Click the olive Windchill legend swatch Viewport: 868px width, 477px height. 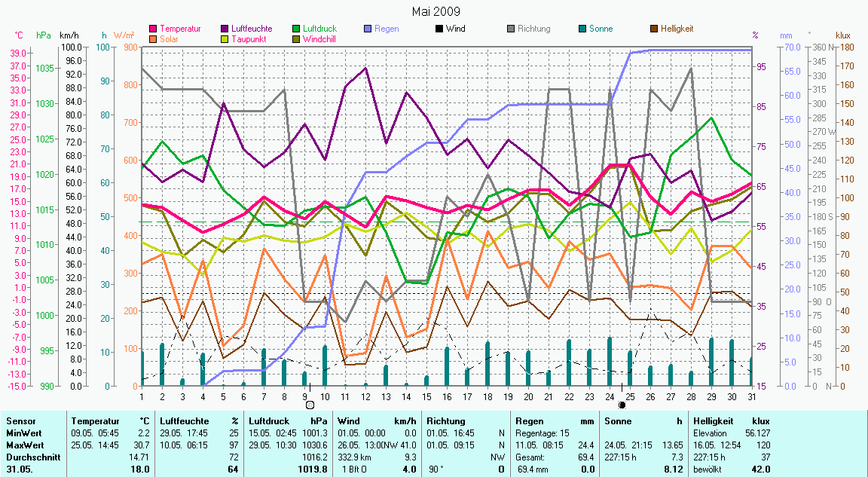pyautogui.click(x=297, y=38)
